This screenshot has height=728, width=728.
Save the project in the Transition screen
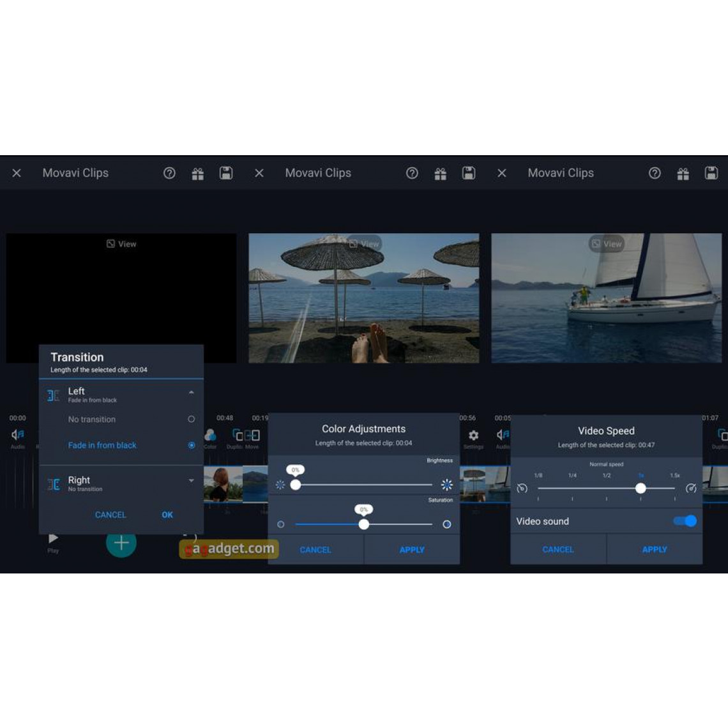point(226,173)
